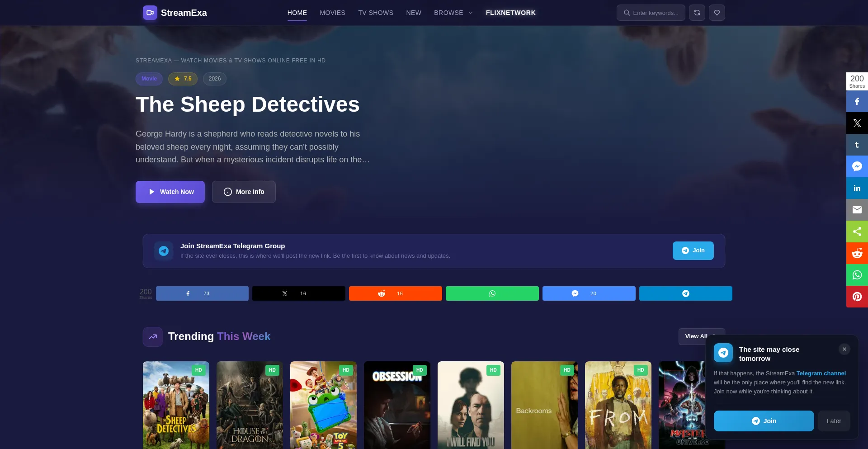
Task: Click Join button in Telegram Group banner
Action: click(693, 250)
